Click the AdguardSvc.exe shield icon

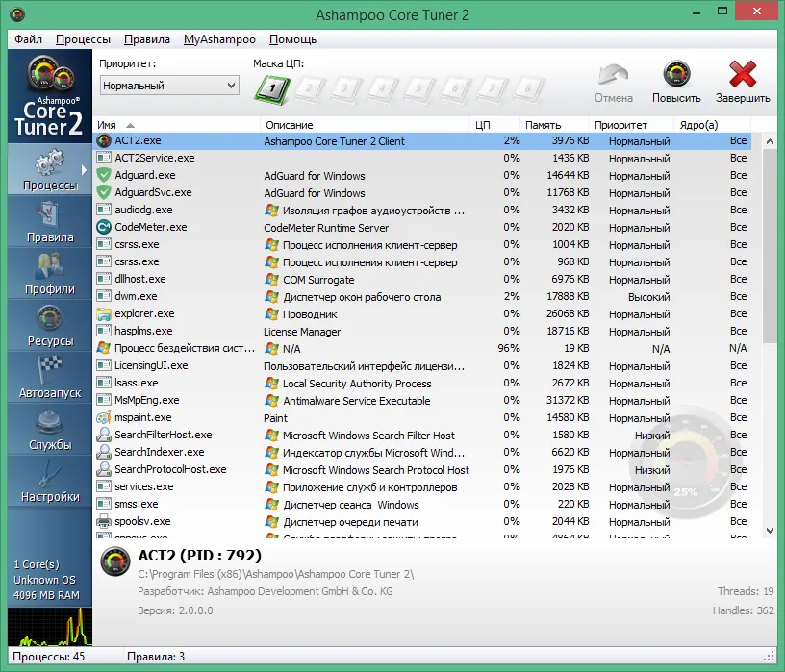[x=104, y=192]
